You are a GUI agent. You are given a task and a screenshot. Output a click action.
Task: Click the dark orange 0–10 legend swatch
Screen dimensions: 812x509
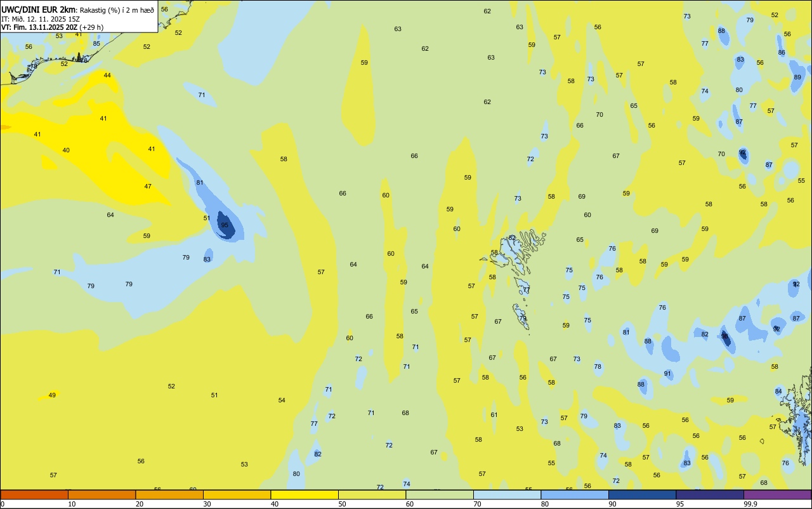coord(34,494)
